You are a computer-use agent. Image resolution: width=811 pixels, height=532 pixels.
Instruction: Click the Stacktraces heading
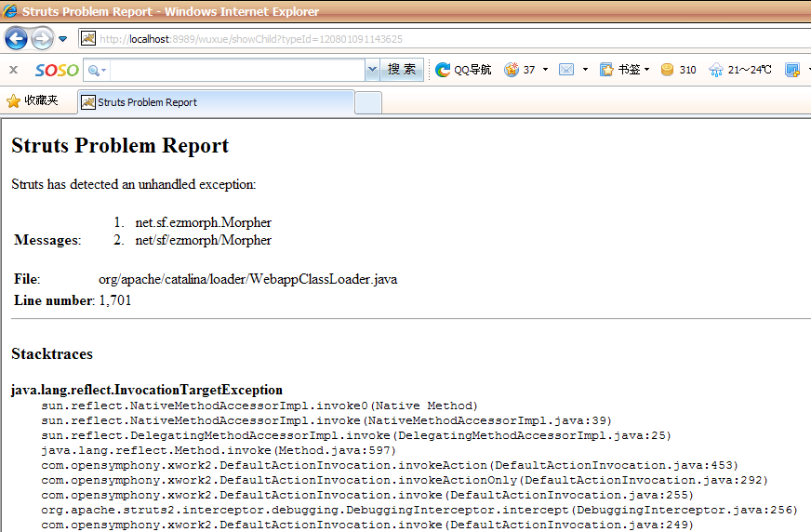pyautogui.click(x=52, y=354)
